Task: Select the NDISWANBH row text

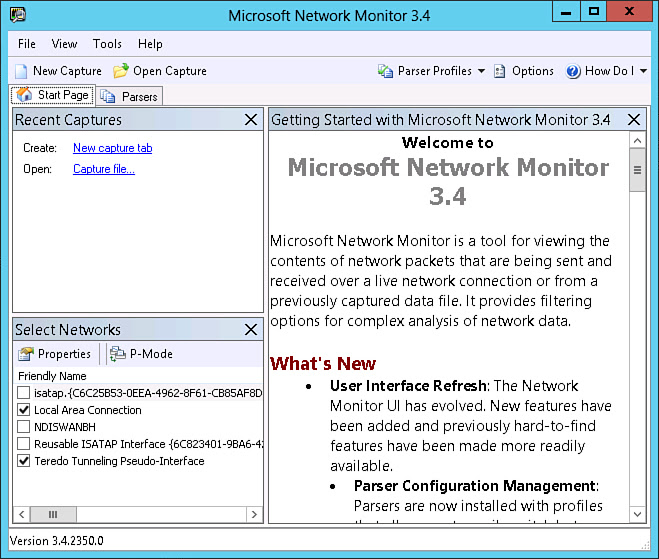Action: click(x=65, y=427)
